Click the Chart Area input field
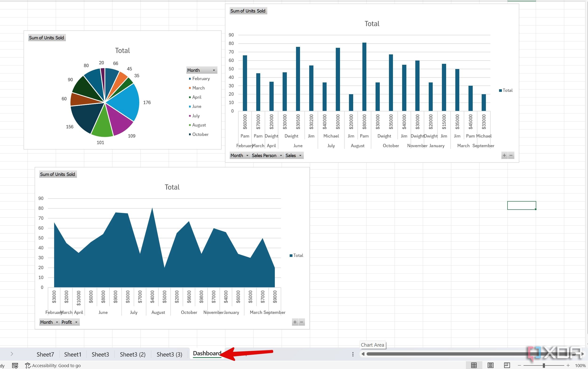Screen dimensions: 588x369 coord(372,345)
